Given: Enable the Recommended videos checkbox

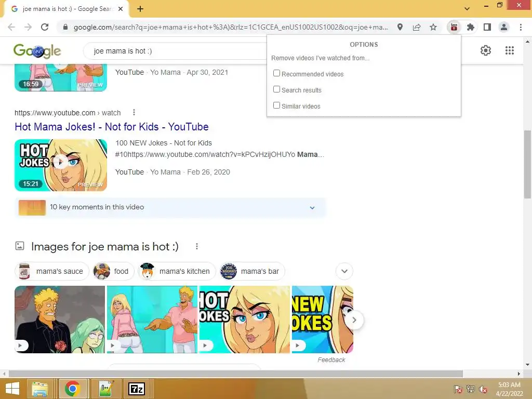Looking at the screenshot, I should (x=276, y=73).
